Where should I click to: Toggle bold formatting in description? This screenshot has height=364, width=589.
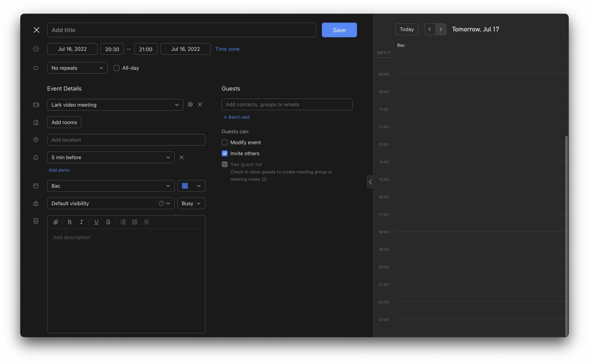coord(70,222)
